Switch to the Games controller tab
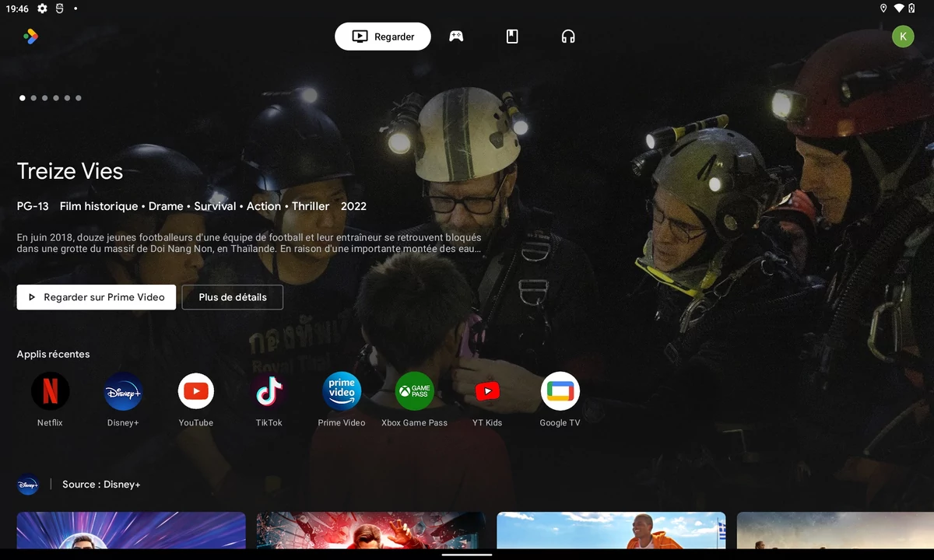The image size is (934, 560). [456, 37]
